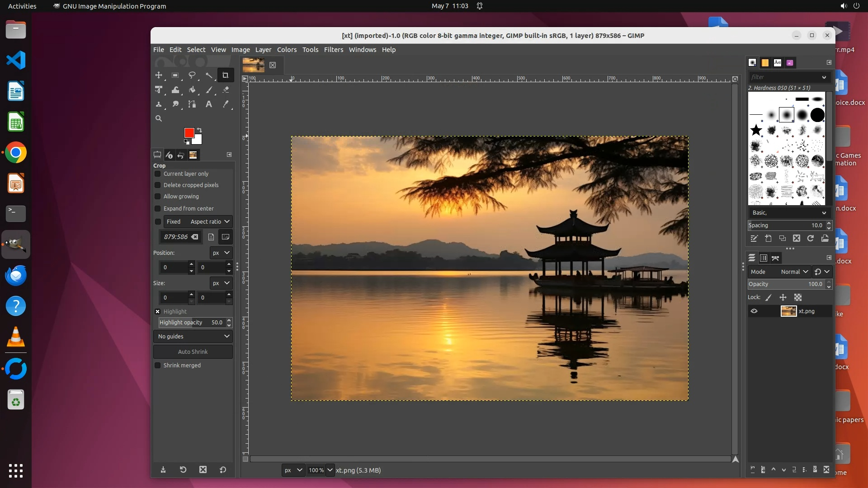Select the Color Picker eyedropper tool
Image resolution: width=868 pixels, height=488 pixels.
click(x=226, y=104)
